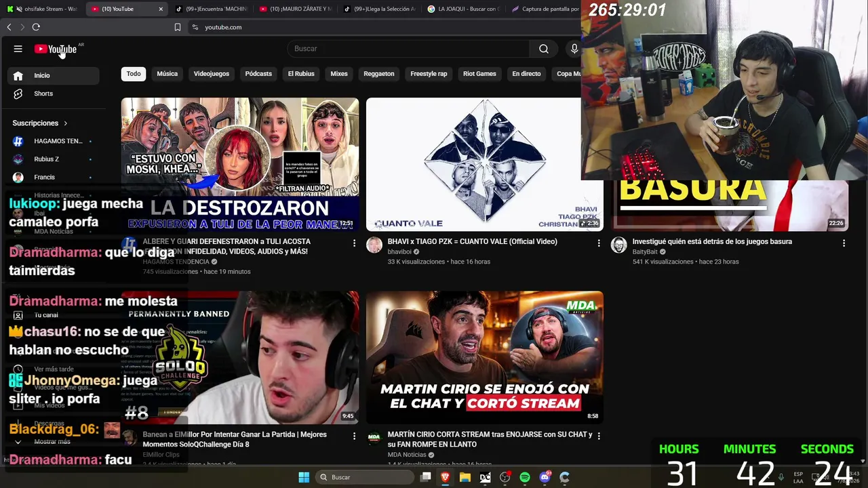This screenshot has height=488, width=868.
Task: Select the Freestyle rap chip
Action: (429, 74)
